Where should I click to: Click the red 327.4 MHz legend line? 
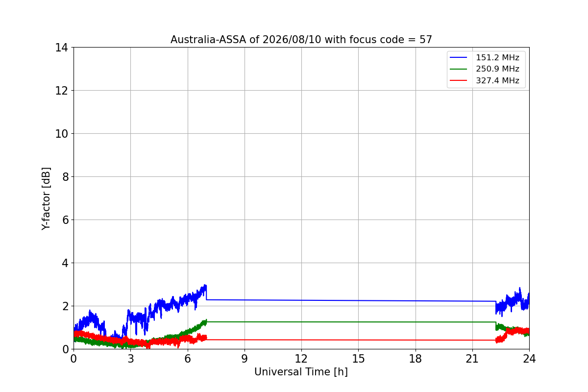(459, 81)
